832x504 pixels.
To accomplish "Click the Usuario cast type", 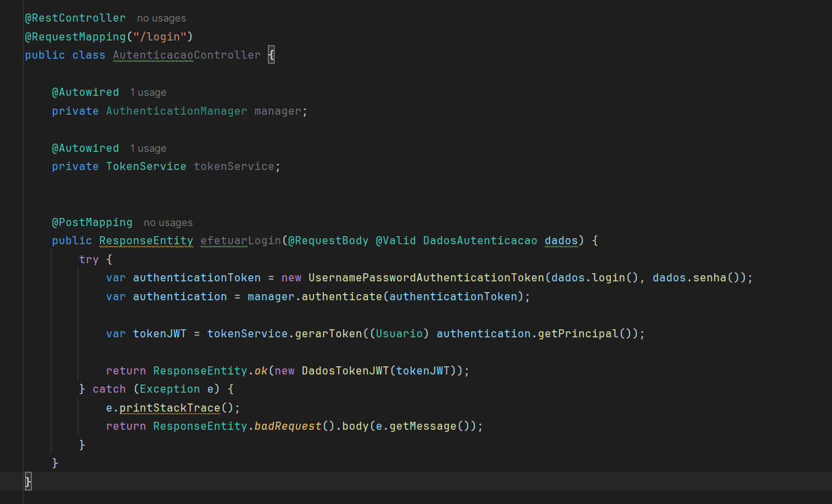I will pos(399,334).
